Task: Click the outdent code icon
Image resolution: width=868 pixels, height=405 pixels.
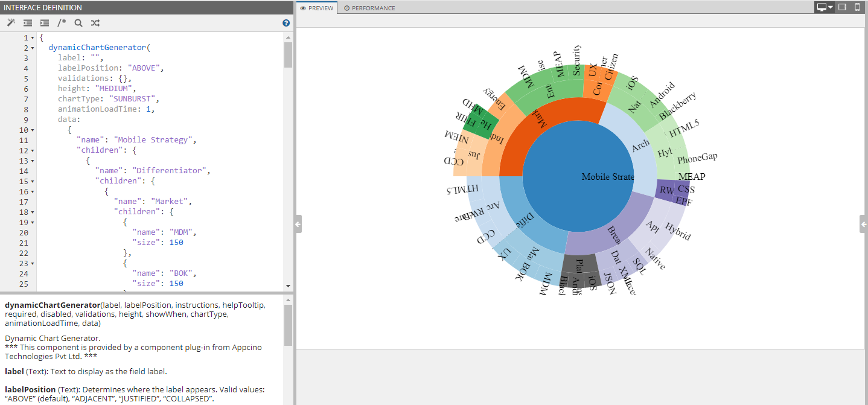Action: point(27,23)
